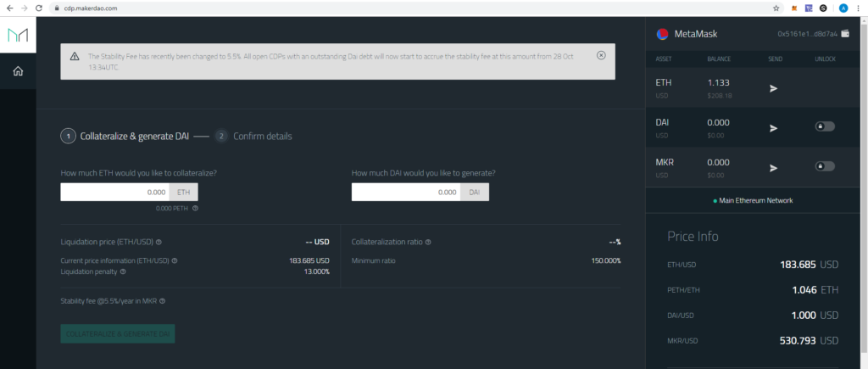Click the MetaMask logo icon
This screenshot has width=868, height=369.
pyautogui.click(x=661, y=34)
